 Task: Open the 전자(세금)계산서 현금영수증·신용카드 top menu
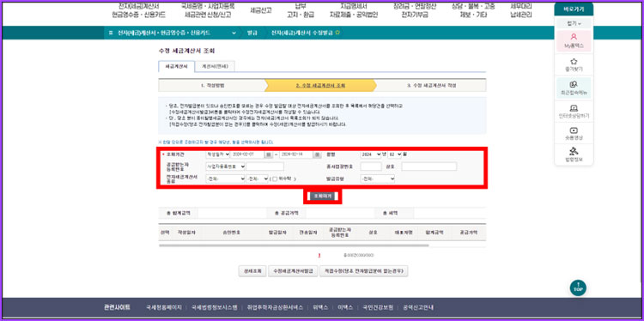138,10
